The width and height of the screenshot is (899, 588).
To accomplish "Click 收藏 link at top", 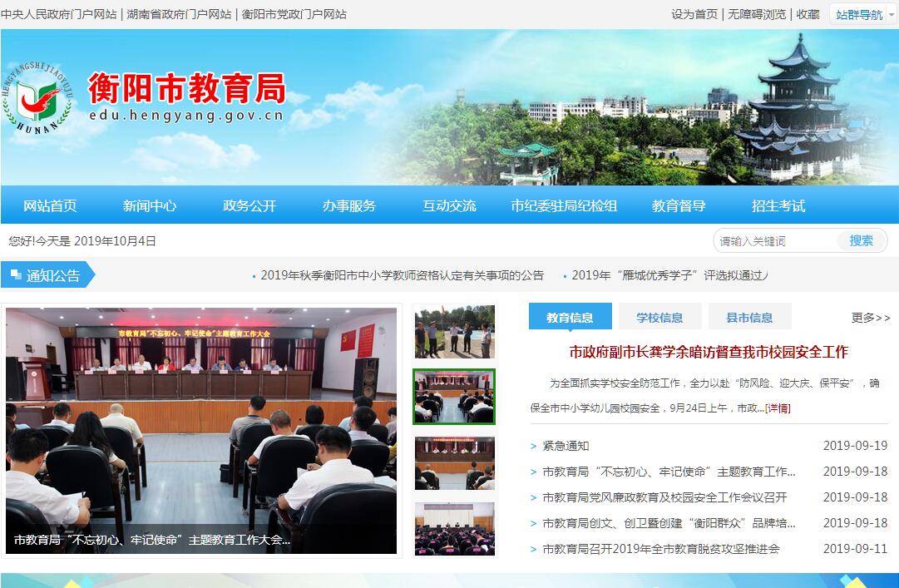I will point(808,14).
